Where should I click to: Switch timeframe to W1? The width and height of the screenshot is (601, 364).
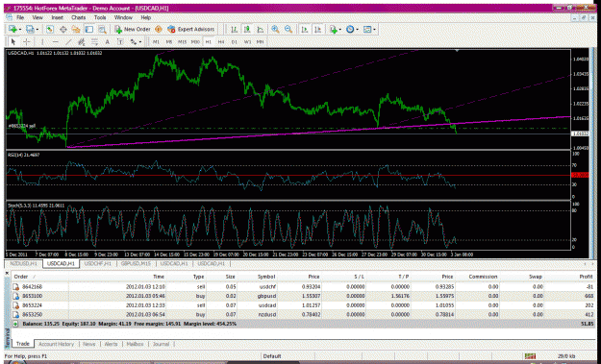247,41
